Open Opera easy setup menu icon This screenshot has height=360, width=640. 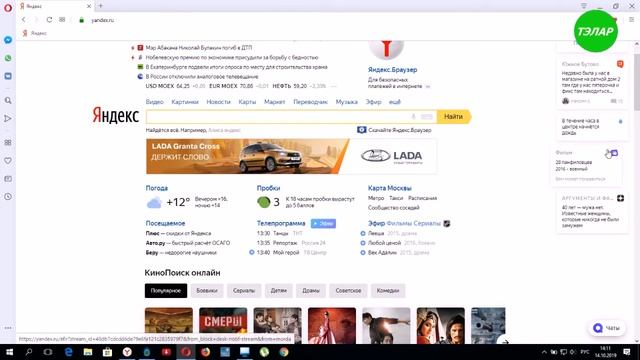[x=631, y=20]
